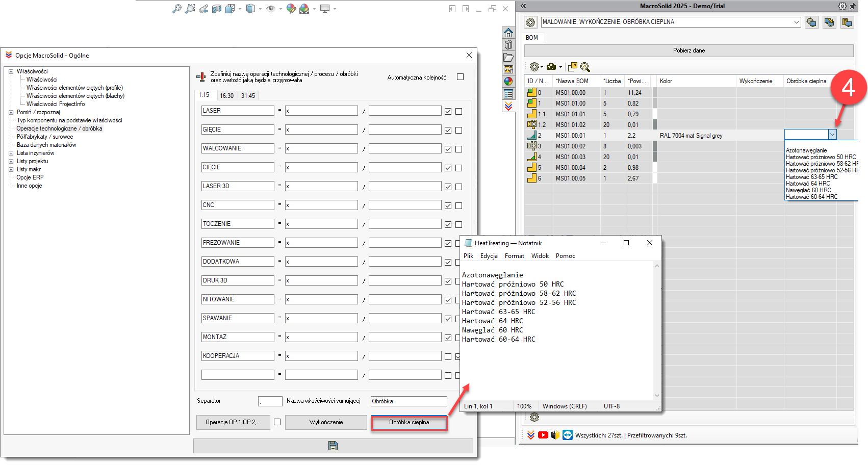Viewport: 868px width, 465px height.
Task: Open the Custom Properties list pane icon
Action: (x=508, y=94)
